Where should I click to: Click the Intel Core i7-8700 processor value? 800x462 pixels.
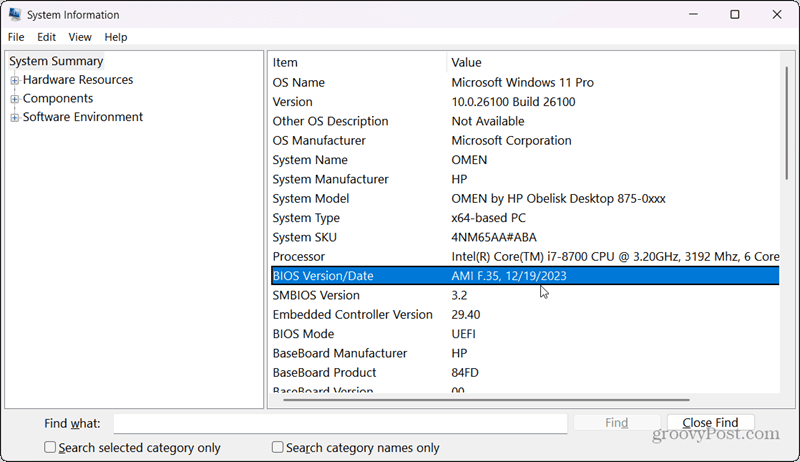(615, 256)
